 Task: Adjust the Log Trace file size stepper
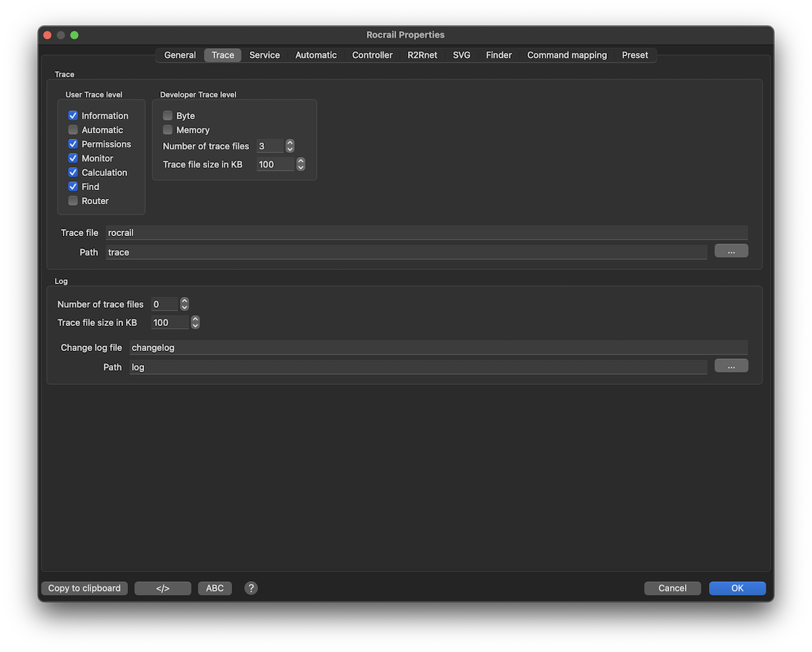click(x=195, y=323)
